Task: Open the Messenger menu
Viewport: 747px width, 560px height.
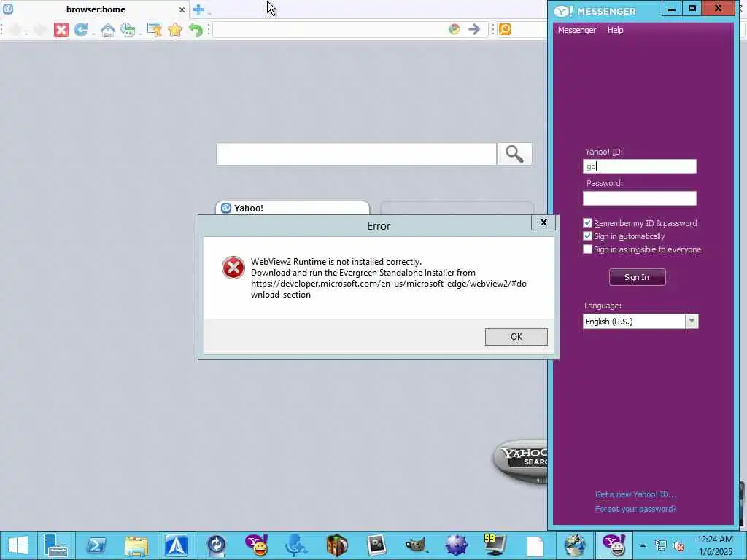Action: (x=576, y=30)
